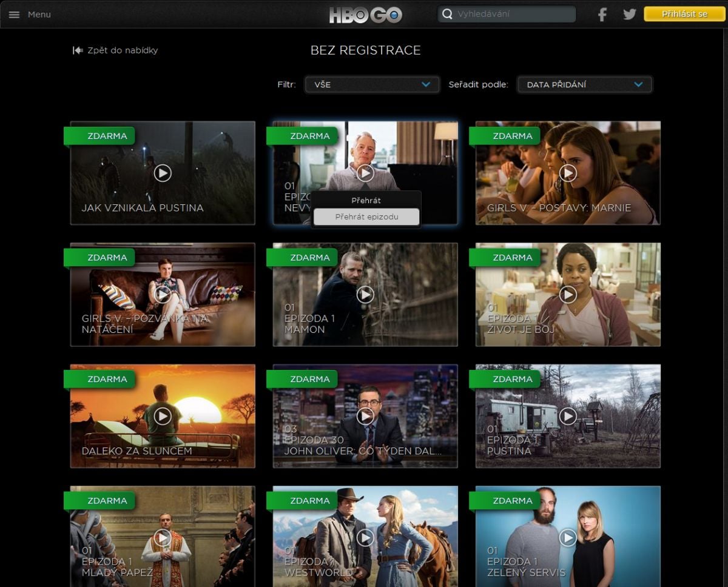Viewport: 728px width, 587px height.
Task: Click the Zpět do nabídky link
Action: coord(123,50)
